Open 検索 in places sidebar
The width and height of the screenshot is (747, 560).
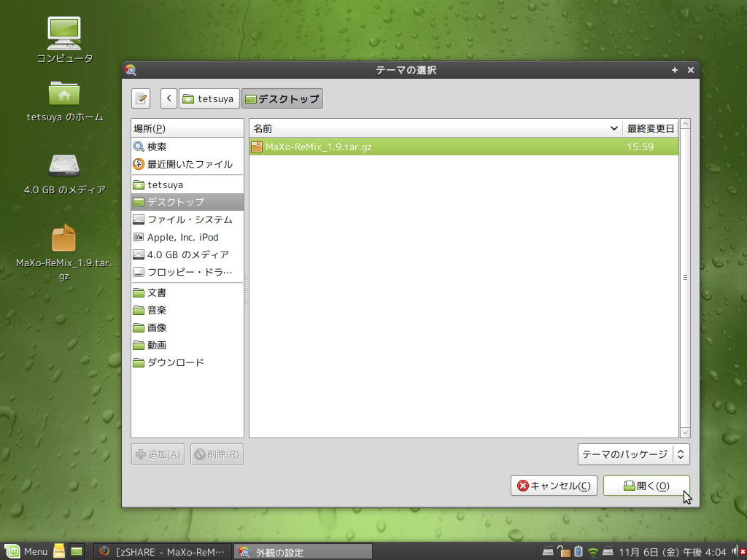[187, 147]
